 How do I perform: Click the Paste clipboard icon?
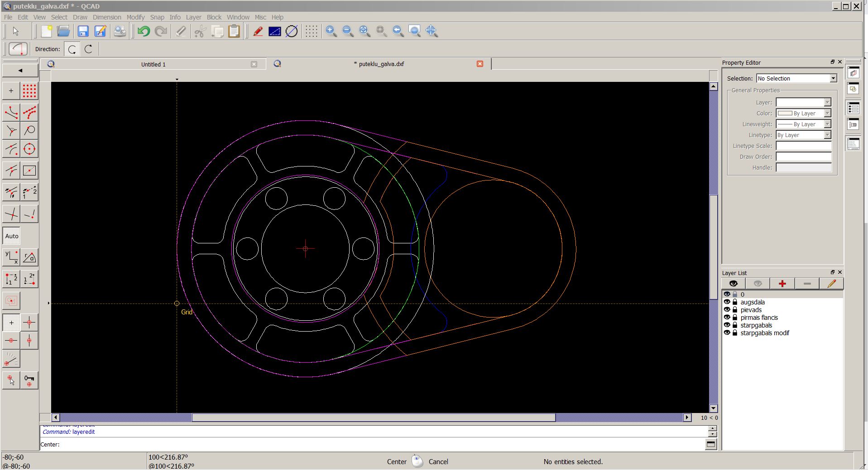pos(234,31)
